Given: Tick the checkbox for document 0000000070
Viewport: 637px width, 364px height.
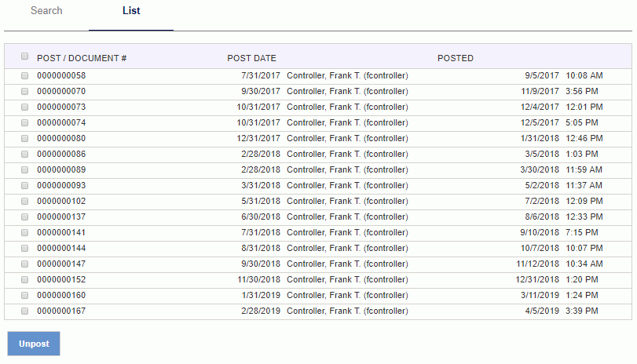Looking at the screenshot, I should click(x=24, y=92).
